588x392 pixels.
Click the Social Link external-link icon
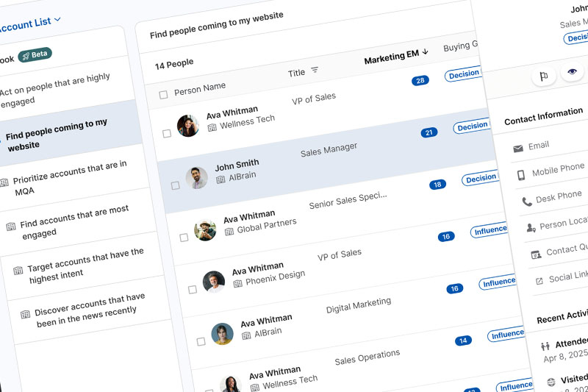point(539,280)
